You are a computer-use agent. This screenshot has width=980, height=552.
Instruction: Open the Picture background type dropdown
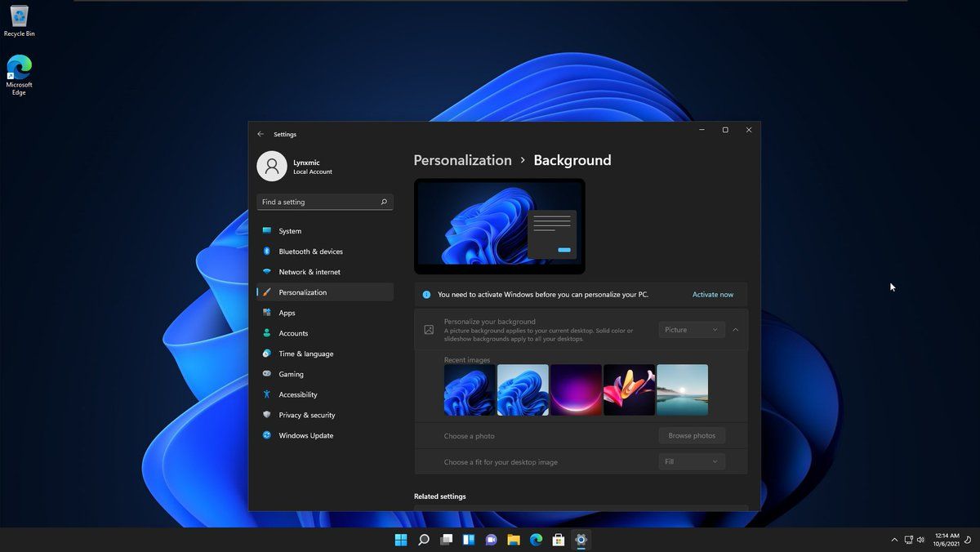[x=691, y=330]
